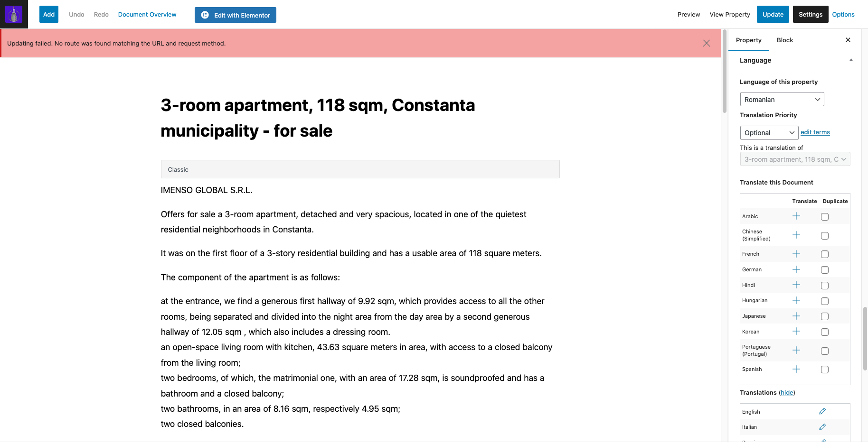
Task: Click the Classic block toolbar bar
Action: 360,169
